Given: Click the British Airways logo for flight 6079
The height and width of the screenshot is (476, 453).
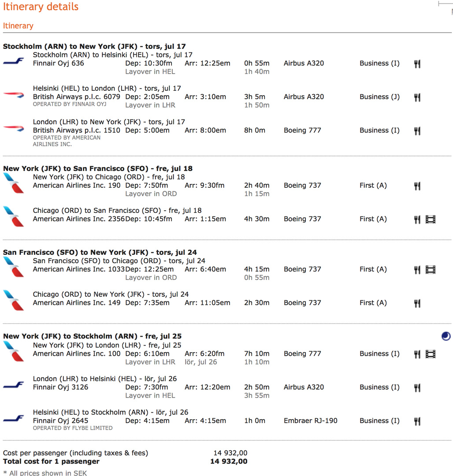Looking at the screenshot, I should coord(14,94).
